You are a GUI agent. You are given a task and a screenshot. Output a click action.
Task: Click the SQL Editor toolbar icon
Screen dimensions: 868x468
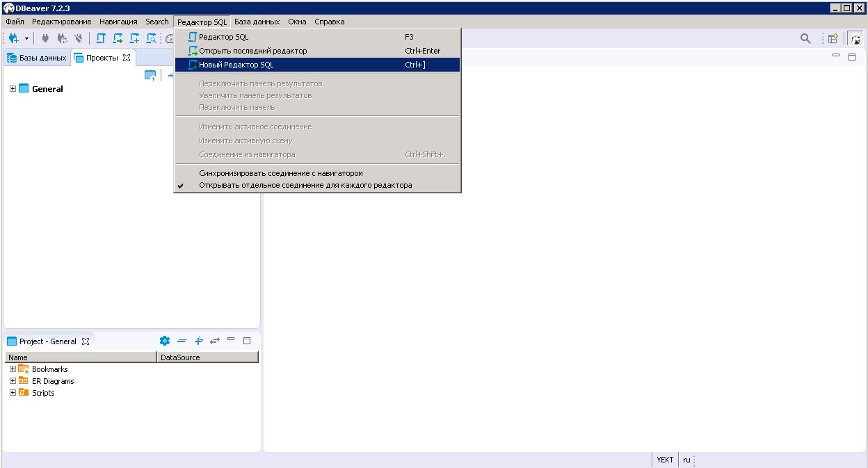[x=101, y=39]
